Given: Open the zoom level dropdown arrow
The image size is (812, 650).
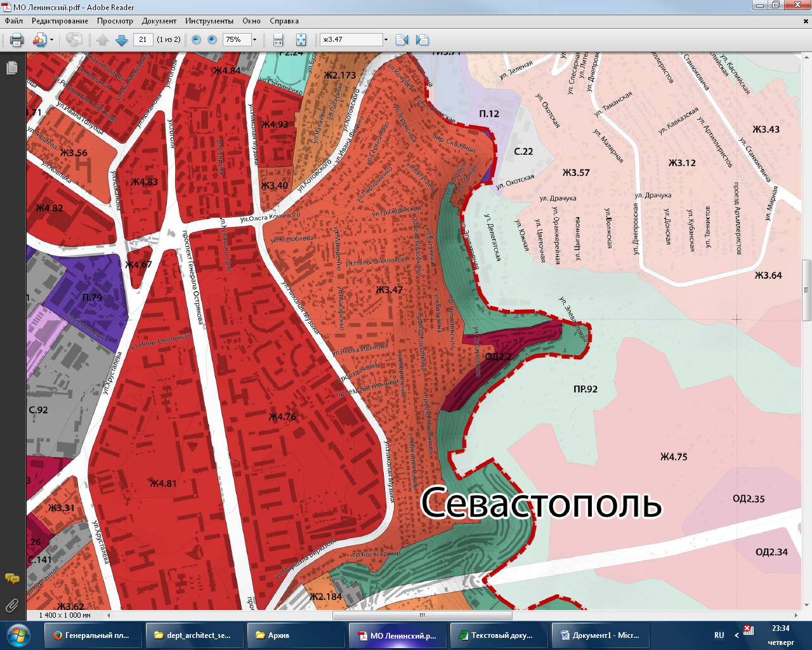Looking at the screenshot, I should (254, 39).
